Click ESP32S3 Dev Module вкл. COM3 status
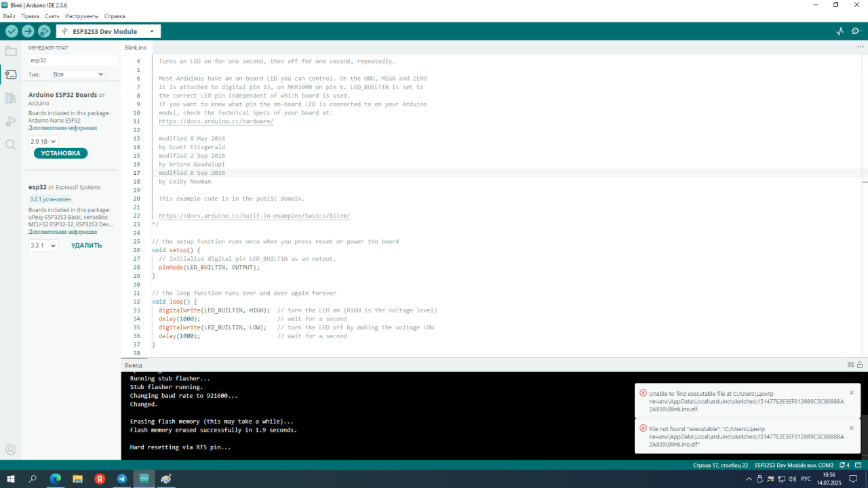This screenshot has width=868, height=488. (x=794, y=466)
